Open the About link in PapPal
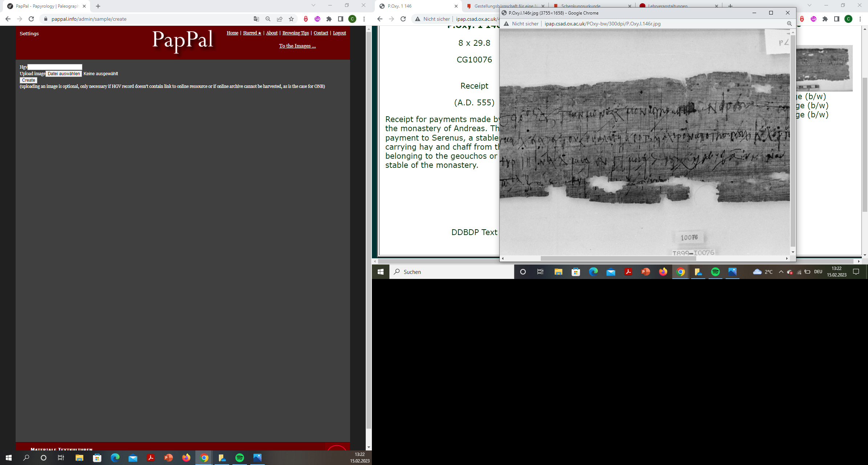Viewport: 868px width, 465px height. tap(272, 33)
